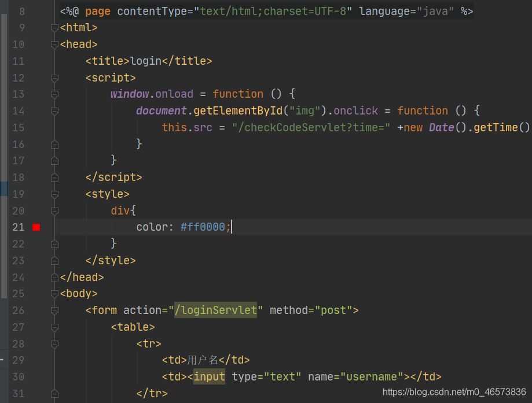Click the "/checkCodeServlet?time=" string
The image size is (532, 403).
tap(311, 127)
